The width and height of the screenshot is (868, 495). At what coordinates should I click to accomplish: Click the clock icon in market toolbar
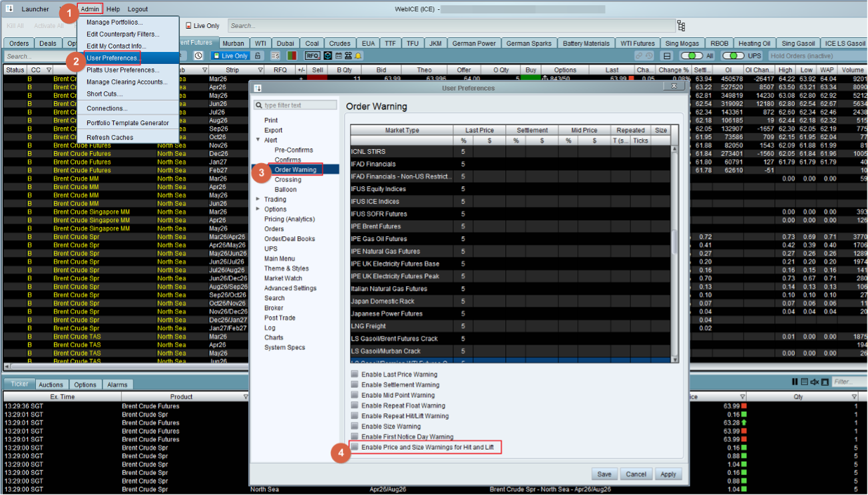(x=198, y=56)
